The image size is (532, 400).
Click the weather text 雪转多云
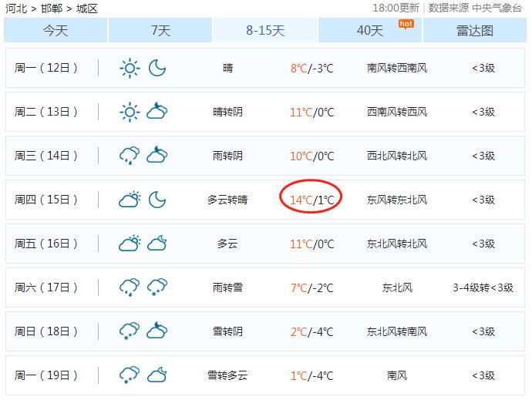[x=227, y=375]
